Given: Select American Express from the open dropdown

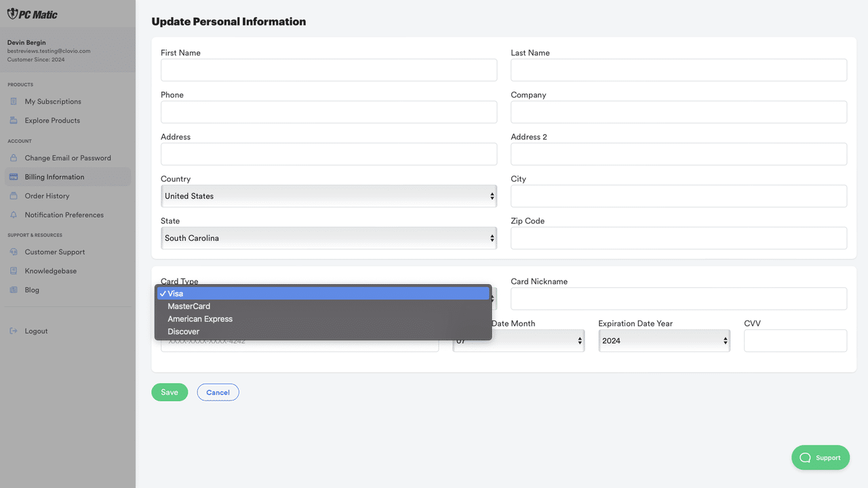Looking at the screenshot, I should coord(200,319).
